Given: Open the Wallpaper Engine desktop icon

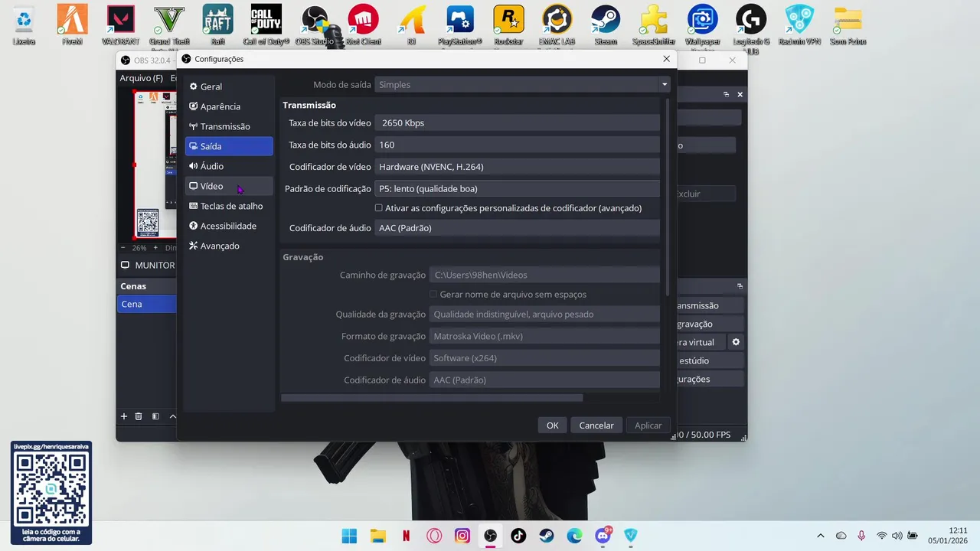Looking at the screenshot, I should coord(702,25).
